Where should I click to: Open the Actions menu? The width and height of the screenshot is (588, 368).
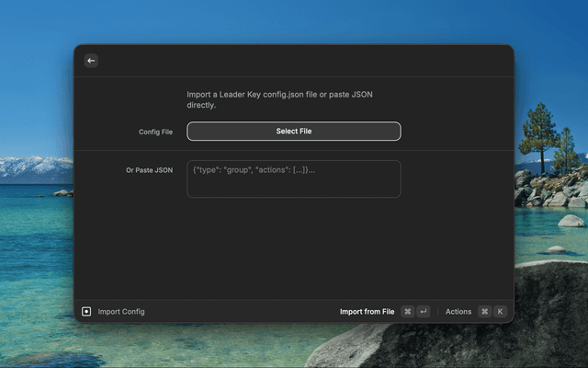click(458, 312)
